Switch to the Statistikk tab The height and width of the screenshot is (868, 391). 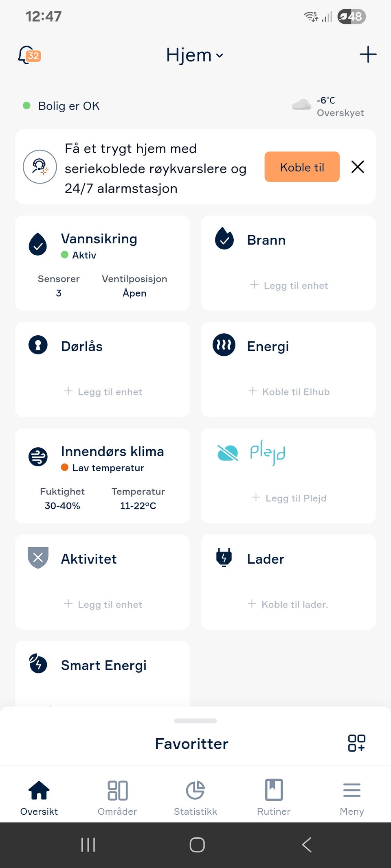[x=195, y=798]
